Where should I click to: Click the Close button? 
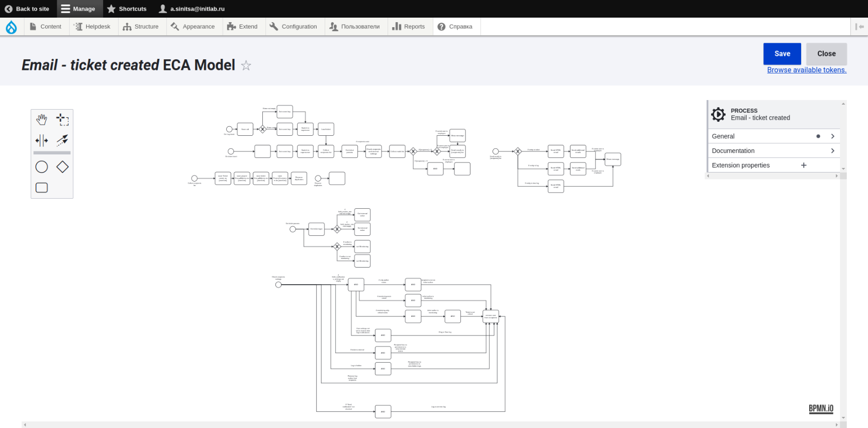826,54
